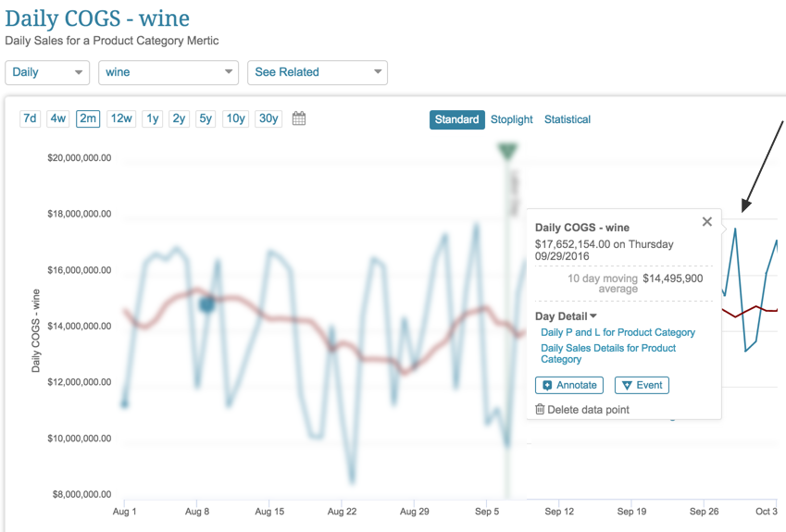Open Daily P and L for Product Category
The image size is (786, 532).
[x=618, y=332]
